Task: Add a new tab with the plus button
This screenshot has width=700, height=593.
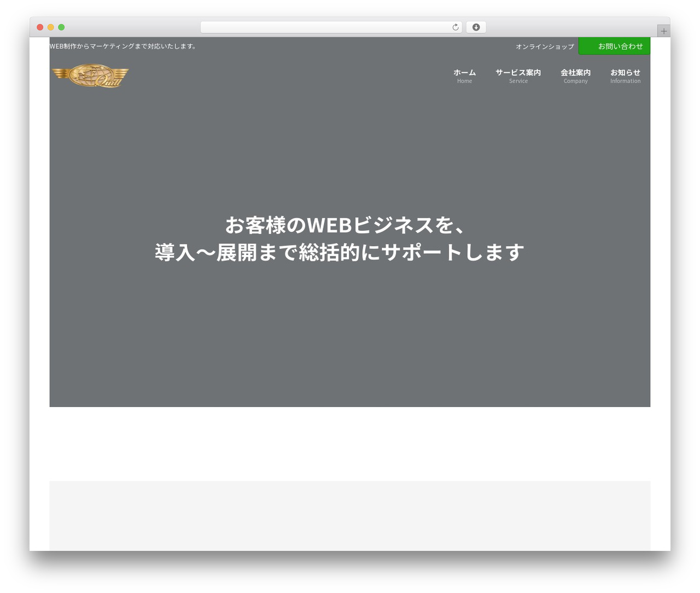Action: pyautogui.click(x=663, y=31)
